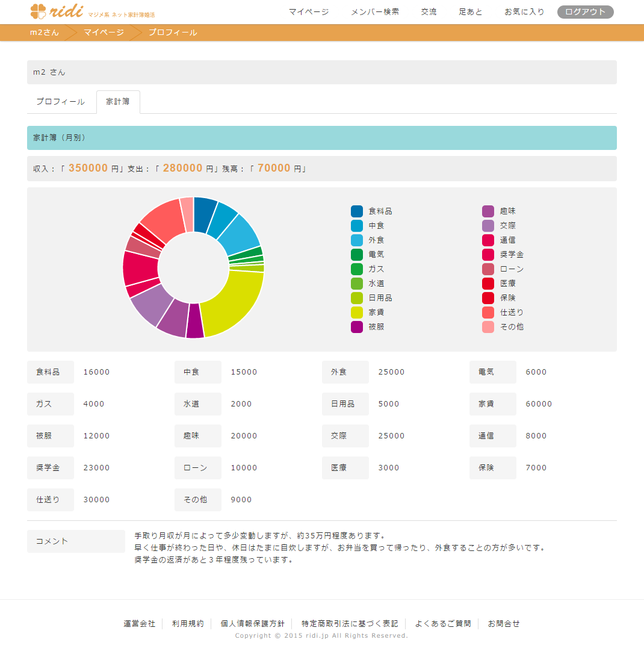This screenshot has width=644, height=660.
Task: Open 個人情報保護方針 footer link
Action: tap(252, 624)
